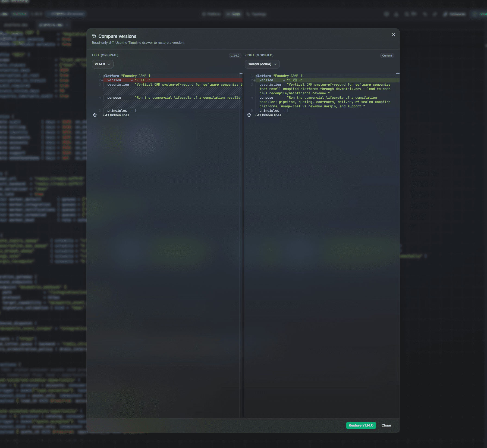Click the description line in left pane

173,85
